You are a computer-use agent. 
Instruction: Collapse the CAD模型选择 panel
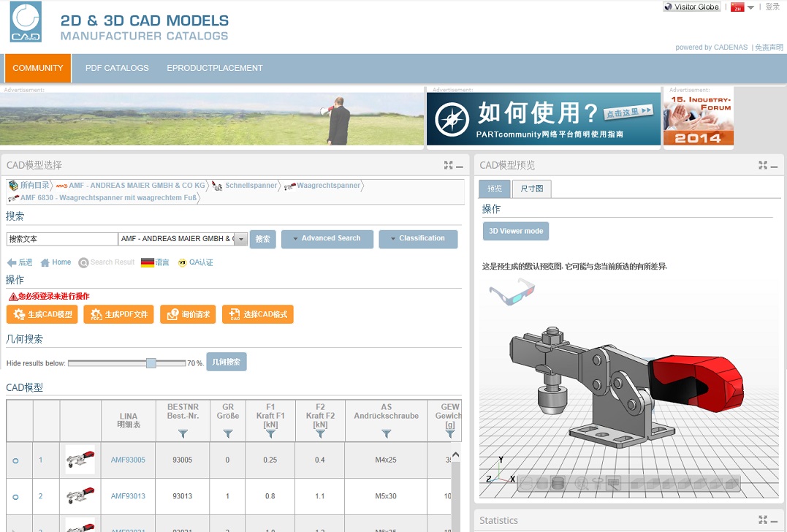tap(460, 166)
